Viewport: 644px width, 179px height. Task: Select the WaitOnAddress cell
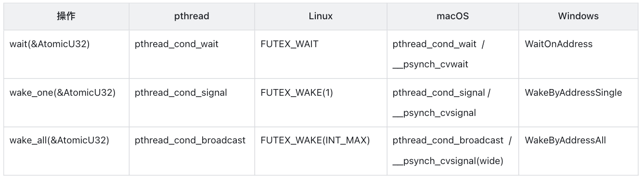tap(579, 54)
